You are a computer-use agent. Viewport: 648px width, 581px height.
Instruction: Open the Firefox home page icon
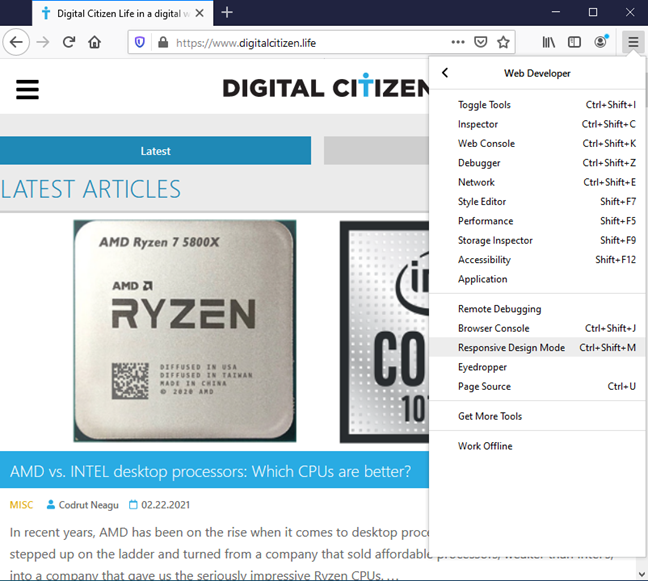[x=95, y=42]
